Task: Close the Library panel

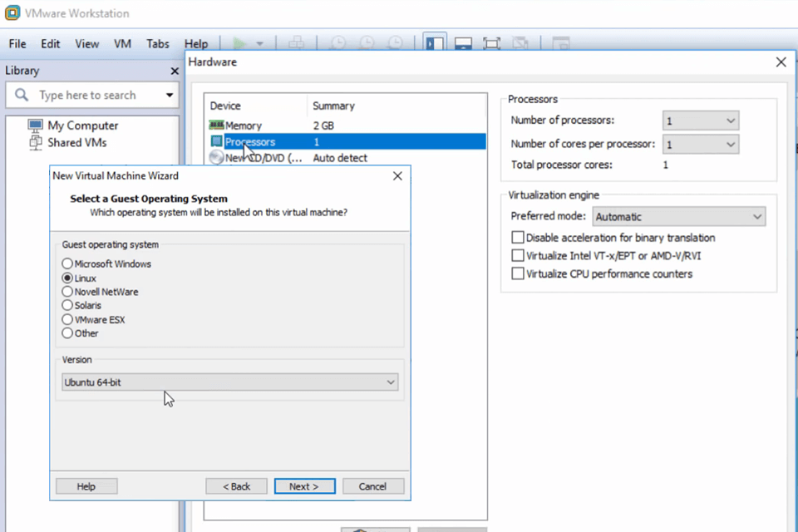Action: tap(175, 71)
